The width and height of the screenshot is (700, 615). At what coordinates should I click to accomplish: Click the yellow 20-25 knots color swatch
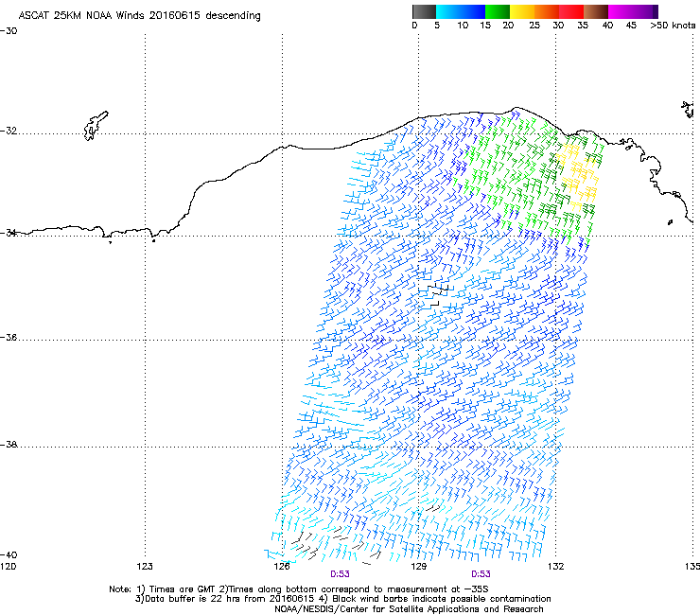[522, 11]
